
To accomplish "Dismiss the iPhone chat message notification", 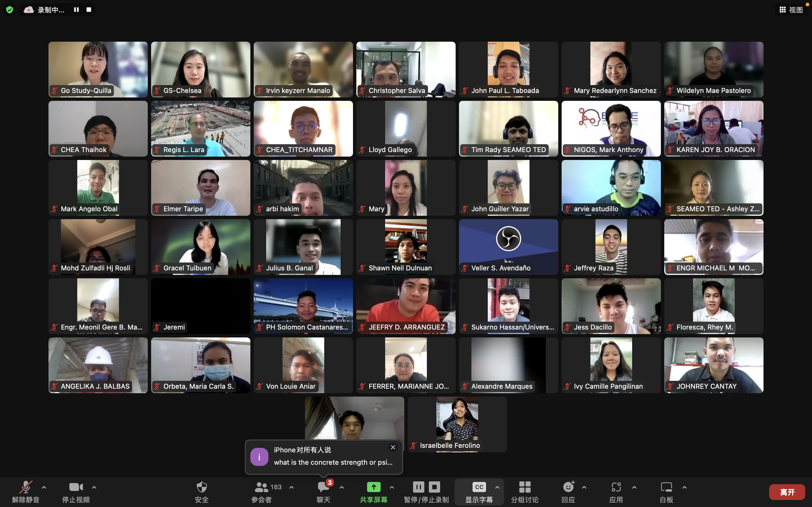I will coord(393,447).
